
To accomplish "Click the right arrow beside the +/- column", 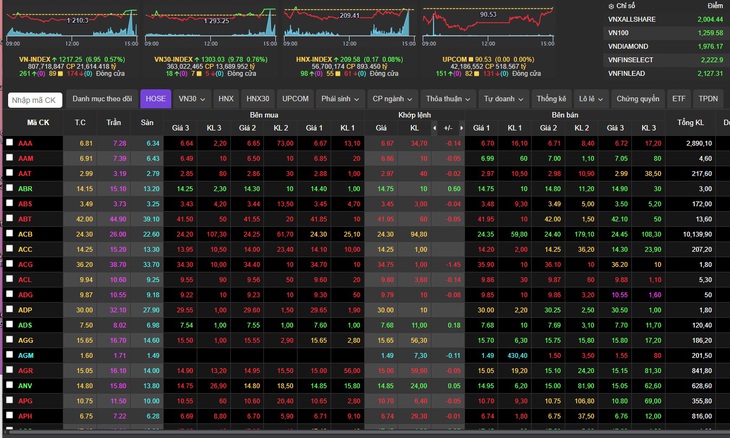I will point(461,128).
